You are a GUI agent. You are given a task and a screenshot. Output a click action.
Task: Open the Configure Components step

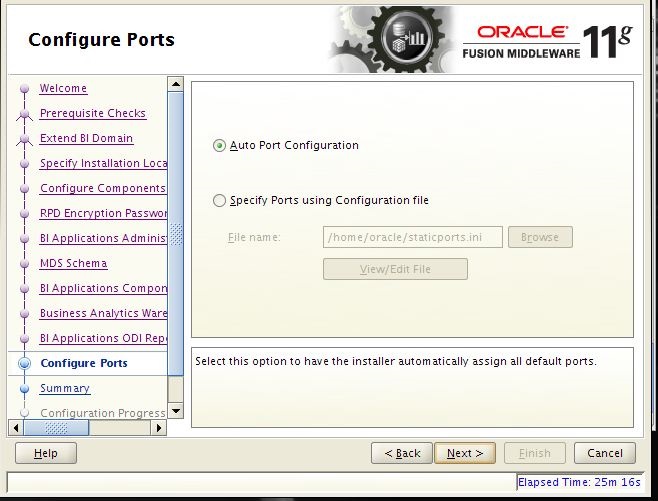pos(103,188)
